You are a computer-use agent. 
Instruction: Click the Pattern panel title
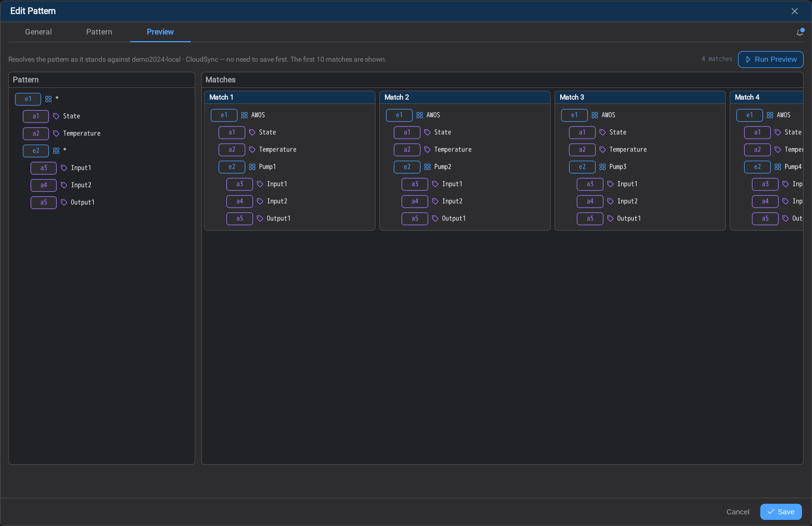coord(26,80)
